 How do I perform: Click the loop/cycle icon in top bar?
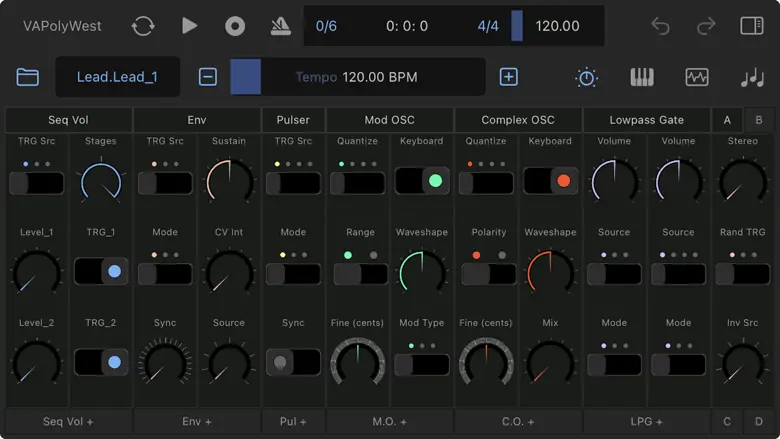pyautogui.click(x=143, y=26)
